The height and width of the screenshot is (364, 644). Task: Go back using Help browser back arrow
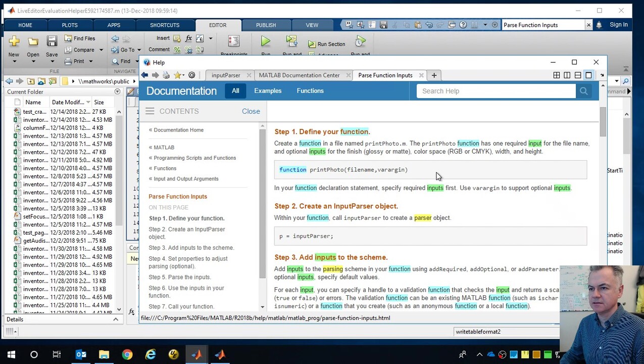(x=144, y=75)
